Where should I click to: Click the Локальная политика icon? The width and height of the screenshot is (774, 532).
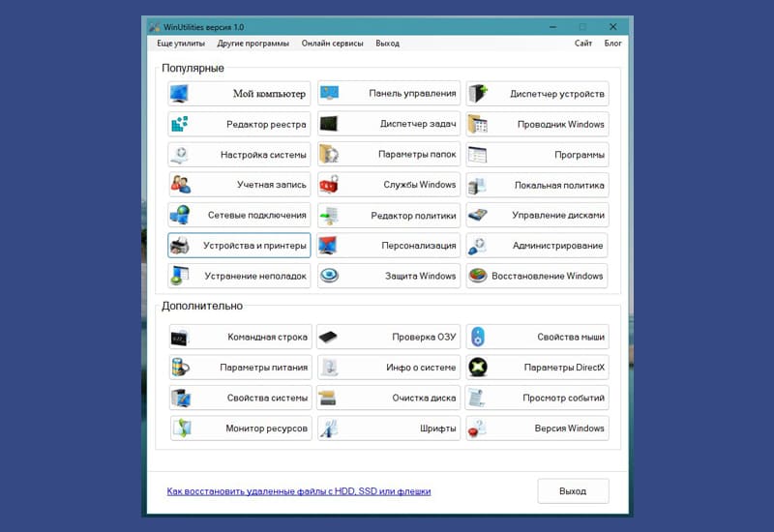[477, 186]
